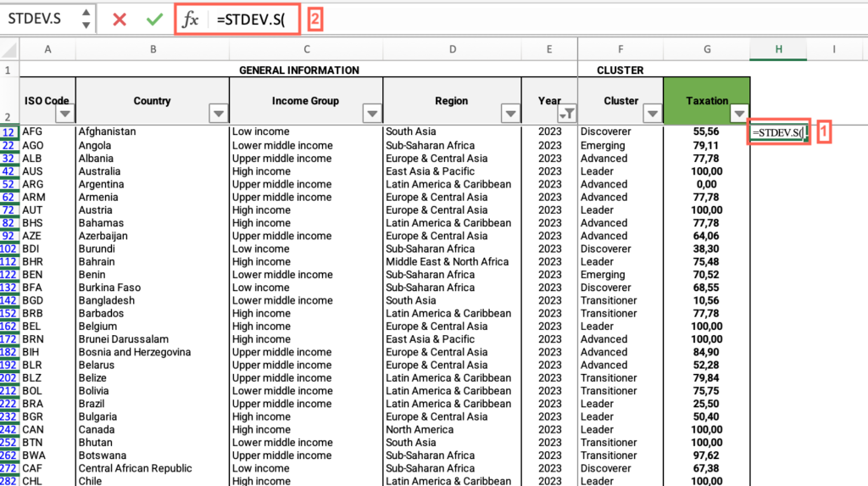Open the Country filter dropdown

pyautogui.click(x=219, y=114)
